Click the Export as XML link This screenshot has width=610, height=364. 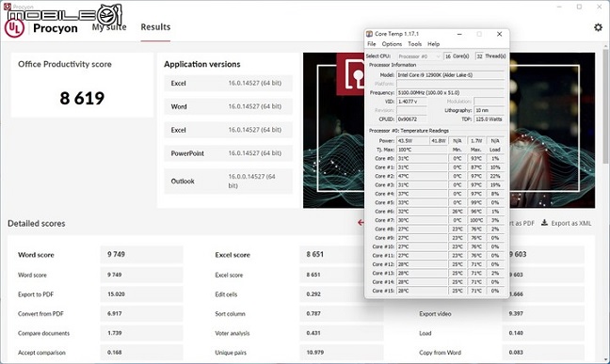click(x=570, y=223)
